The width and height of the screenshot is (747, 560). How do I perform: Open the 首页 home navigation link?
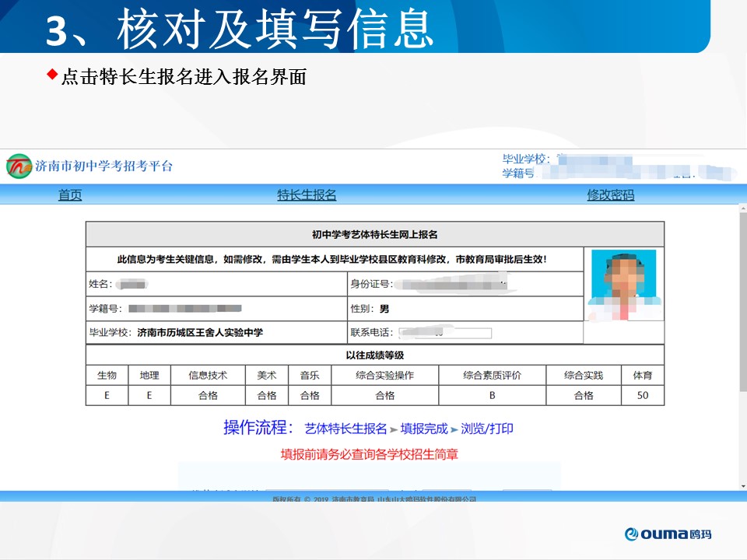coord(70,195)
